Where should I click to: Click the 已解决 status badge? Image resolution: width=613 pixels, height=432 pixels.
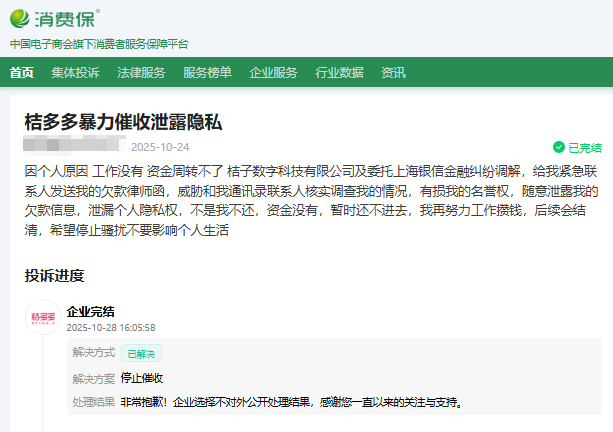click(141, 353)
